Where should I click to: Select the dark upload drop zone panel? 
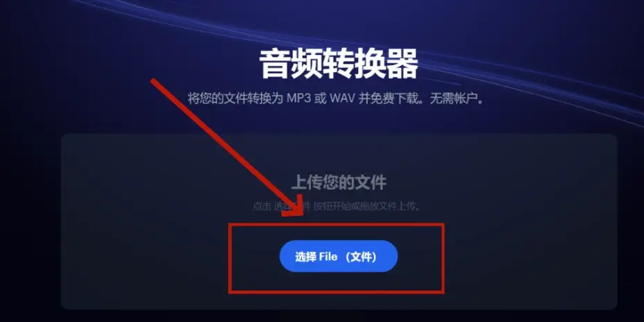point(339,221)
